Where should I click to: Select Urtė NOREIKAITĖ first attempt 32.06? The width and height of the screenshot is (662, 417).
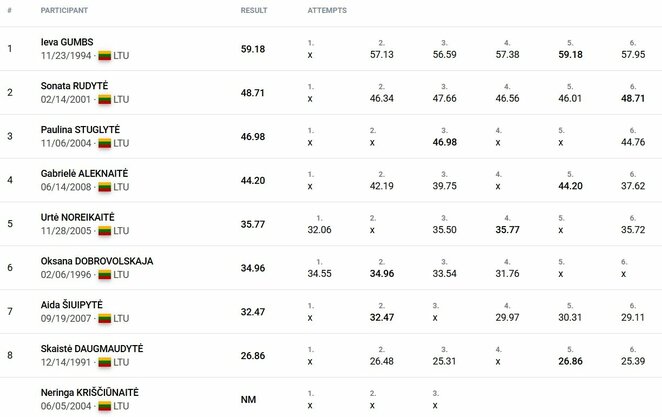point(319,230)
